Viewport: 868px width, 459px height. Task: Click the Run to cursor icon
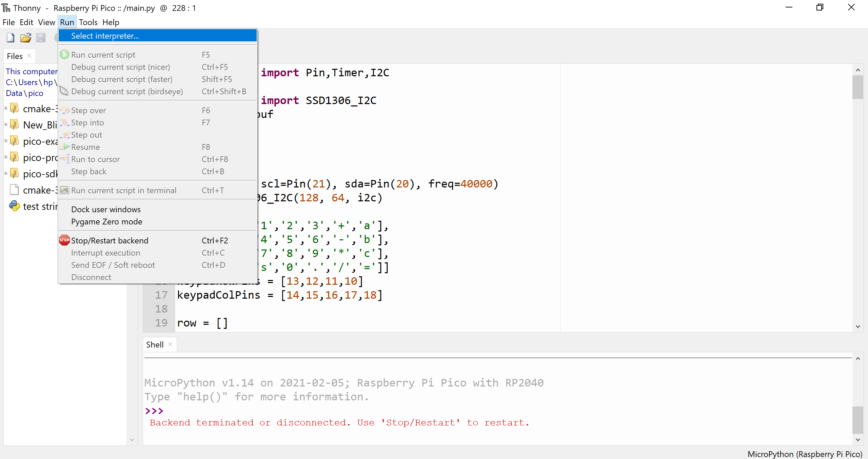tap(64, 159)
